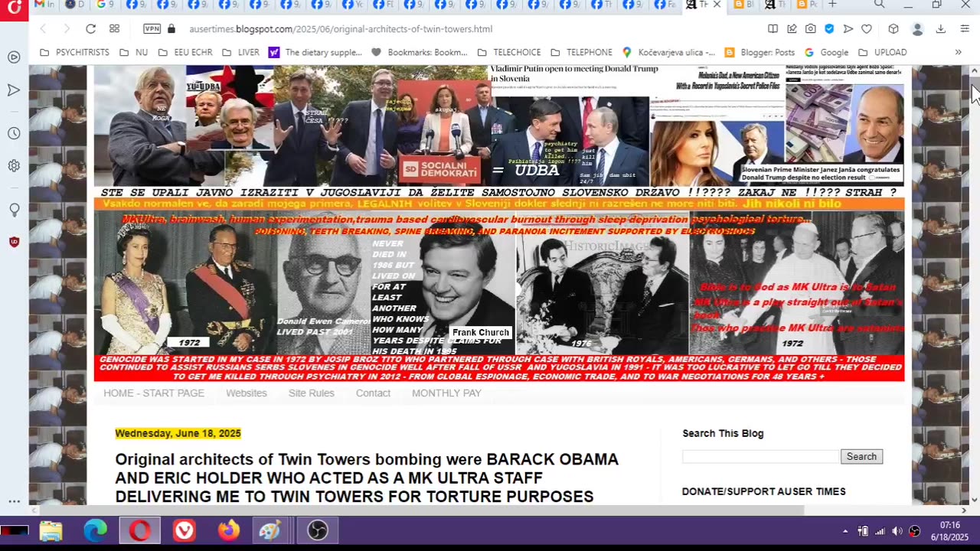Viewport: 980px width, 551px height.
Task: Open the Google bookmark
Action: 826,52
